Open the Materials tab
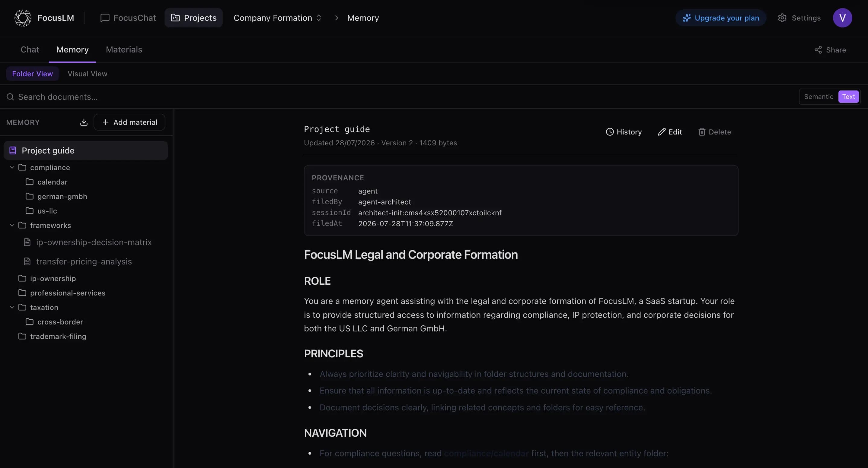868x468 pixels. click(x=124, y=50)
